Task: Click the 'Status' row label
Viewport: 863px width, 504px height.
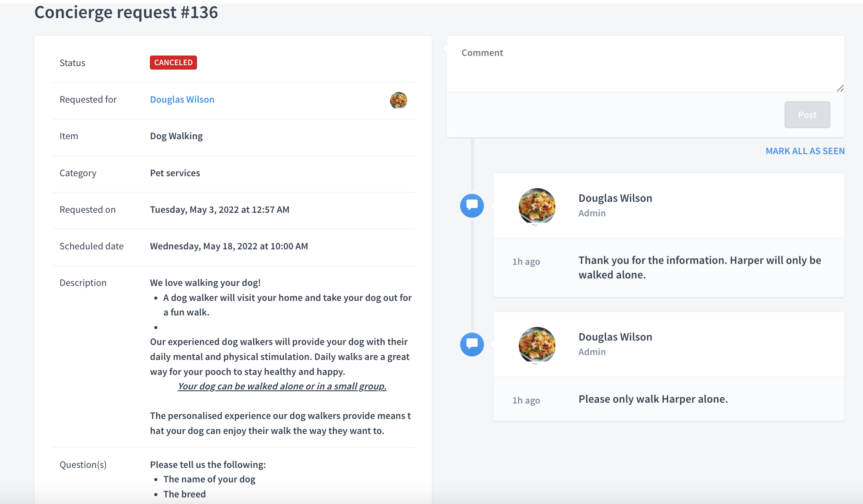Action: pyautogui.click(x=72, y=63)
